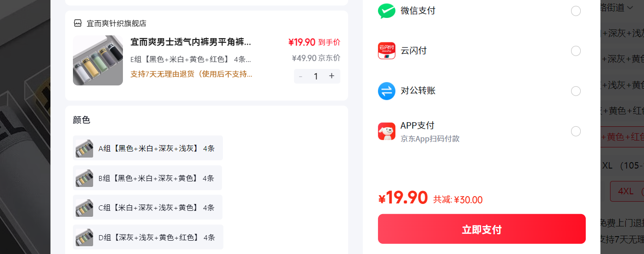This screenshot has height=254, width=644.
Task: Click the store icon beside 宜而爽针织旗舰店
Action: [x=78, y=23]
